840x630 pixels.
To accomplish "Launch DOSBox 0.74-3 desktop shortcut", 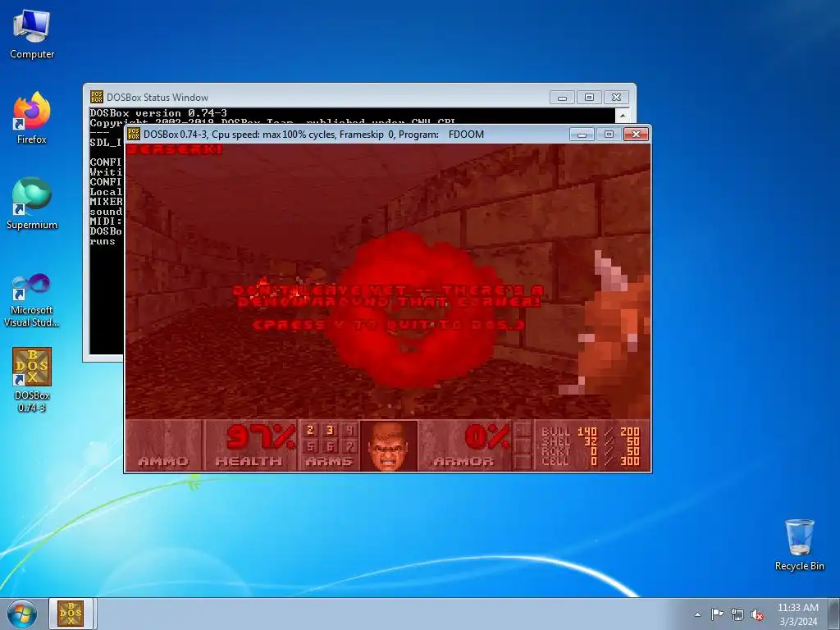I will pos(32,380).
